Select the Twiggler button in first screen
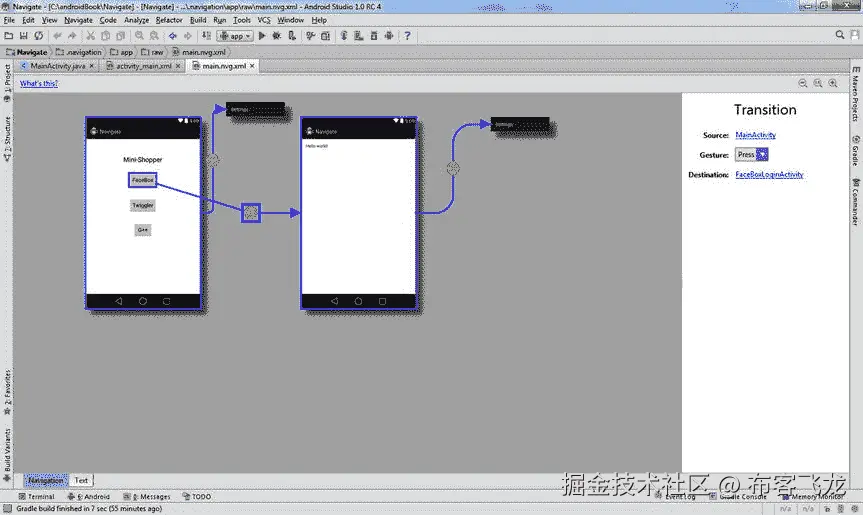 click(x=143, y=205)
